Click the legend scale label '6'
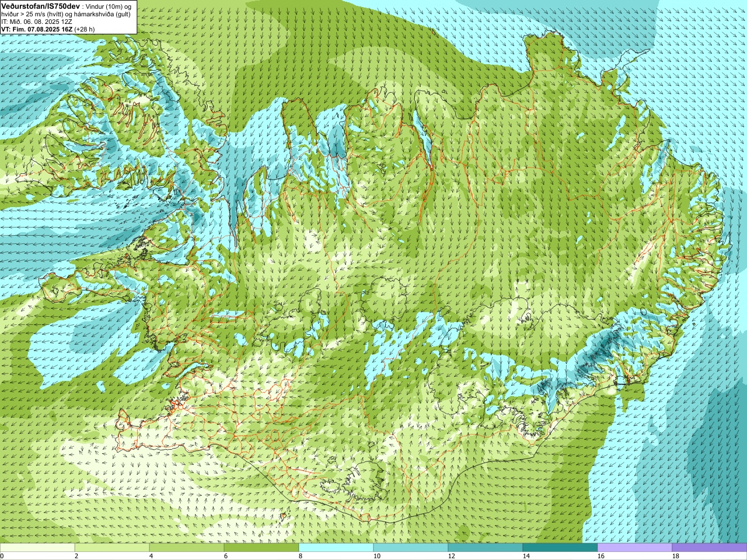The image size is (747, 560). click(226, 556)
